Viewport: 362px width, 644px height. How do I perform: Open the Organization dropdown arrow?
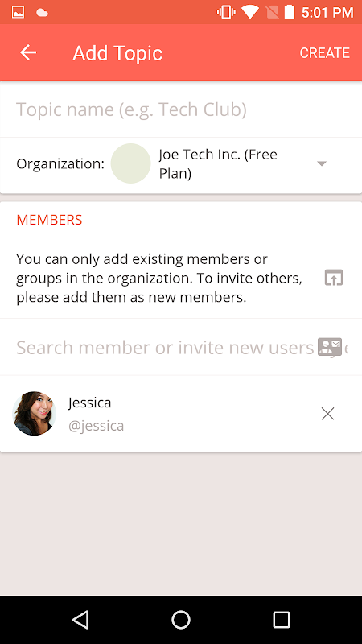click(322, 163)
